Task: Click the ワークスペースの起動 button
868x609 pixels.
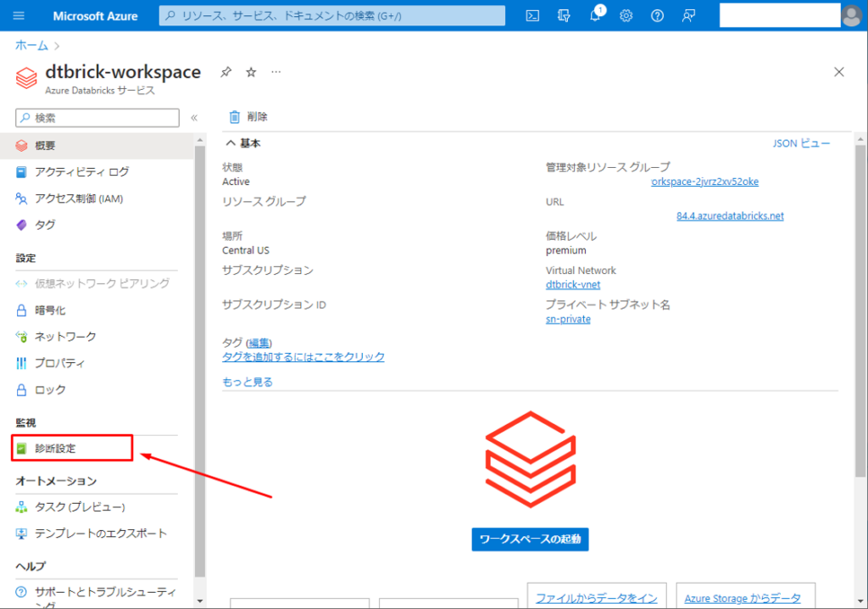Action: tap(530, 539)
